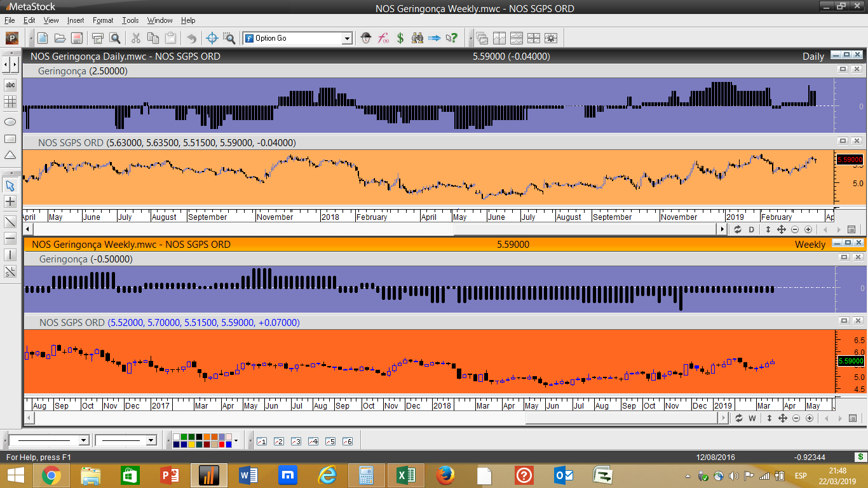
Task: Select the rectangle drawing tool
Action: (x=10, y=139)
